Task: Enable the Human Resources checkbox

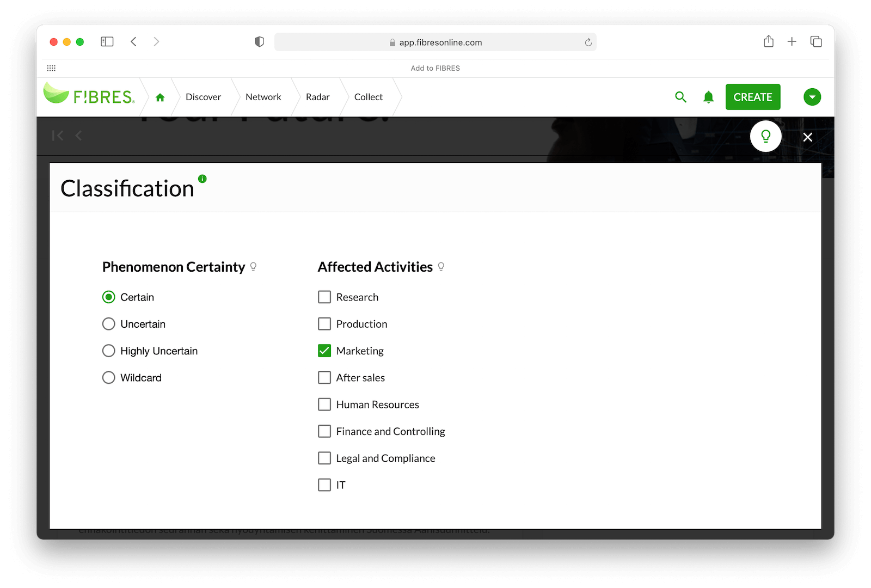Action: pyautogui.click(x=324, y=405)
